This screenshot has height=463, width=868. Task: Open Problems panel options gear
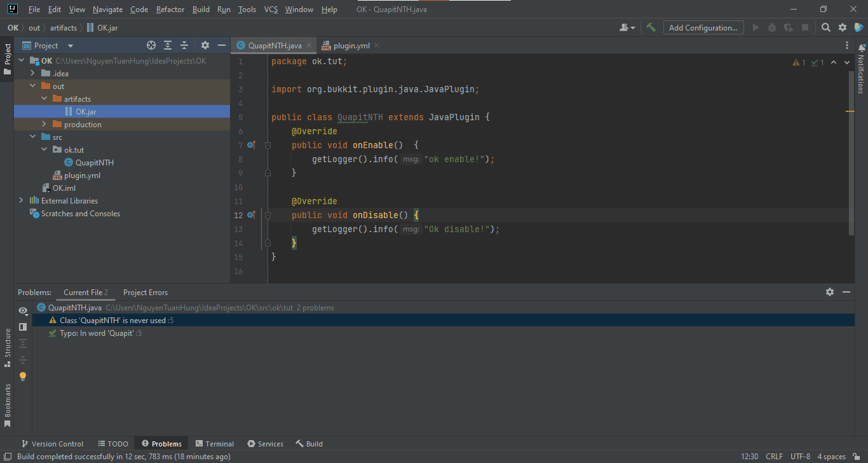[829, 292]
